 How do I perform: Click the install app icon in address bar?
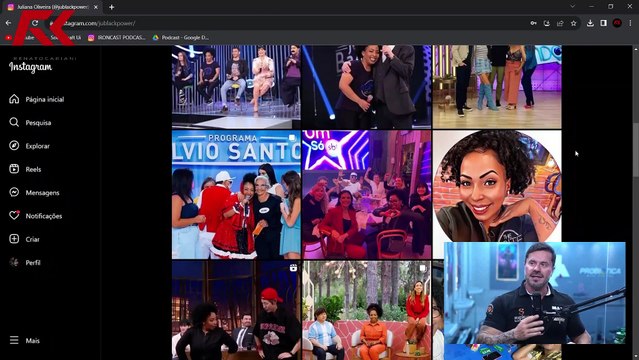point(547,23)
